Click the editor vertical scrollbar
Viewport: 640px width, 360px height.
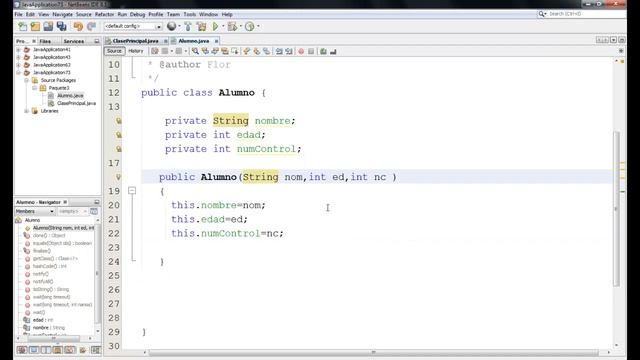[616, 208]
